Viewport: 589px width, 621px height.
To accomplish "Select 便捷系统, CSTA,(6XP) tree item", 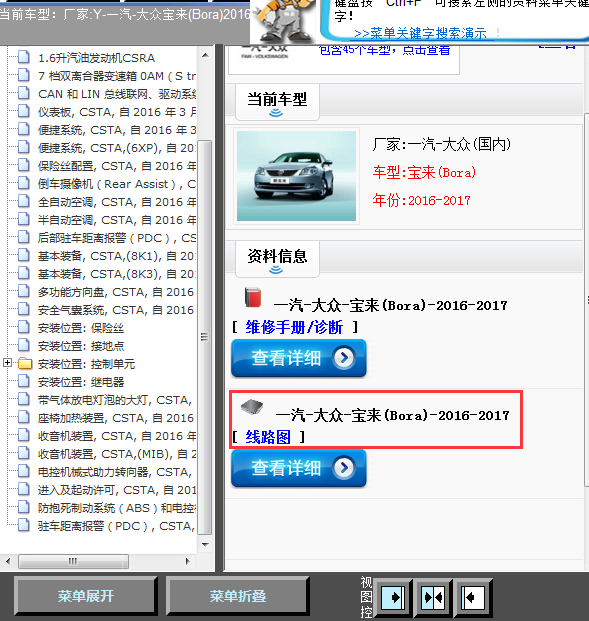I will pos(117,148).
